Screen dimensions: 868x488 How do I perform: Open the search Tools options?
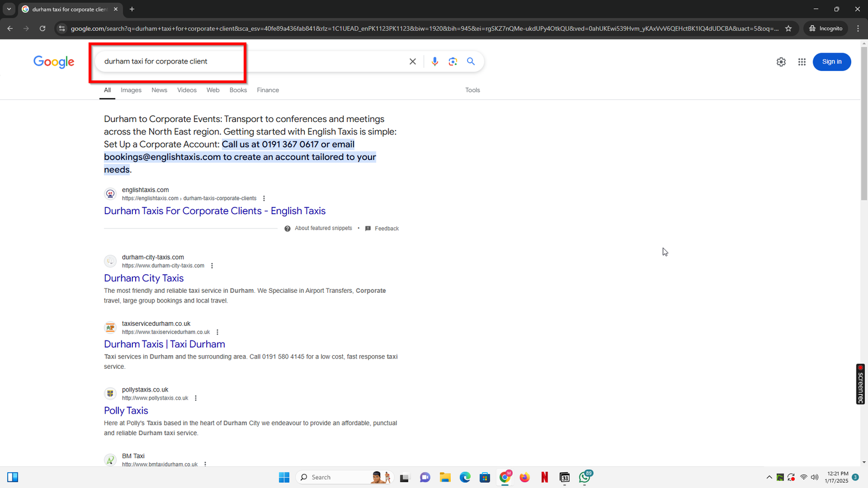(473, 90)
